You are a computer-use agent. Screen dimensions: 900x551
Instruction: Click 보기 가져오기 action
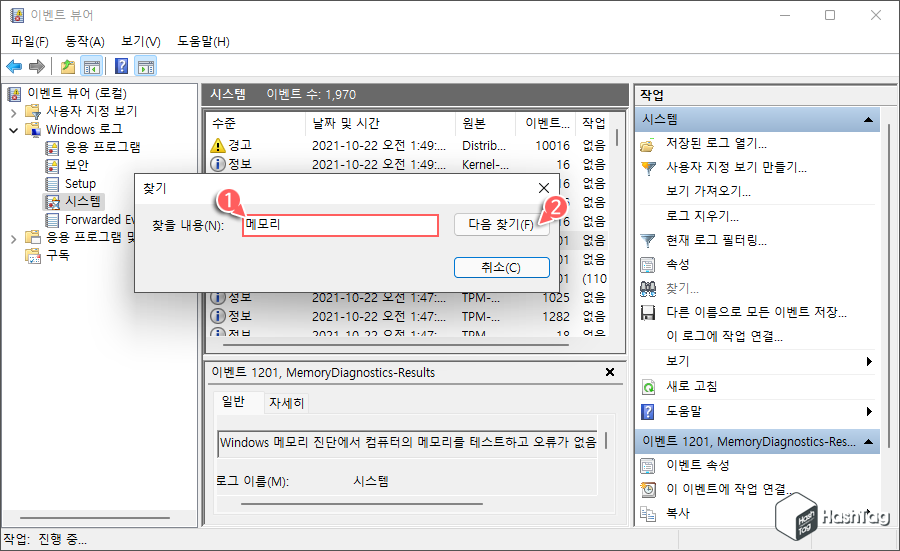(x=708, y=191)
